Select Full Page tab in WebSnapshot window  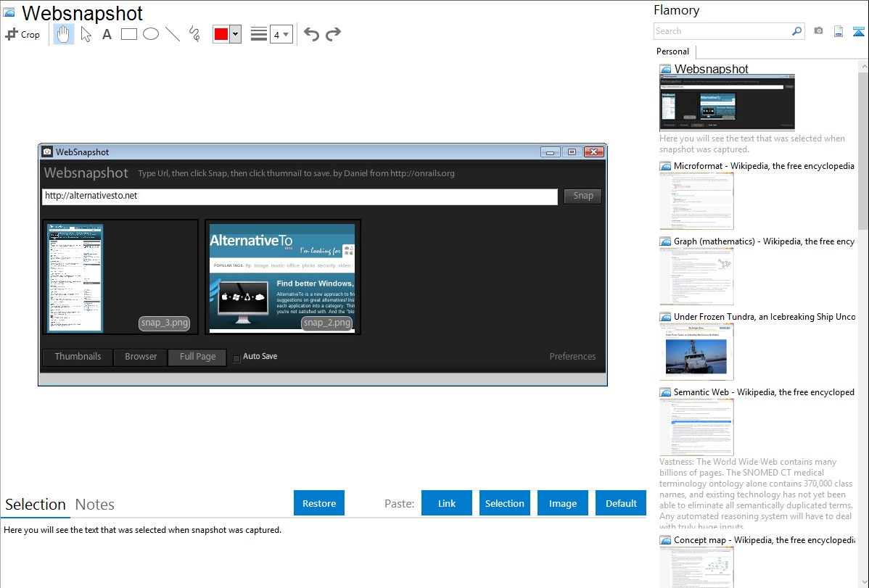tap(197, 357)
